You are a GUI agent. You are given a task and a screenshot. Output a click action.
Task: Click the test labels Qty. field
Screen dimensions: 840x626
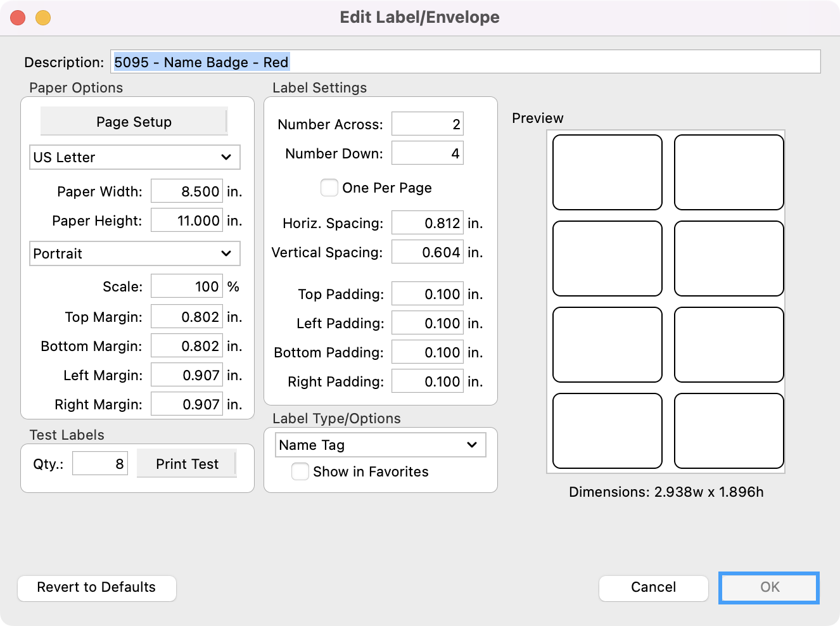(100, 464)
